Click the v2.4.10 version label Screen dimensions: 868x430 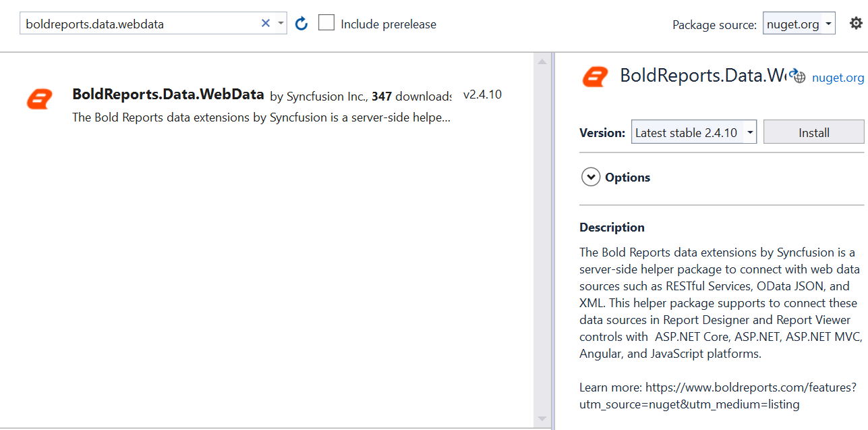coord(484,94)
